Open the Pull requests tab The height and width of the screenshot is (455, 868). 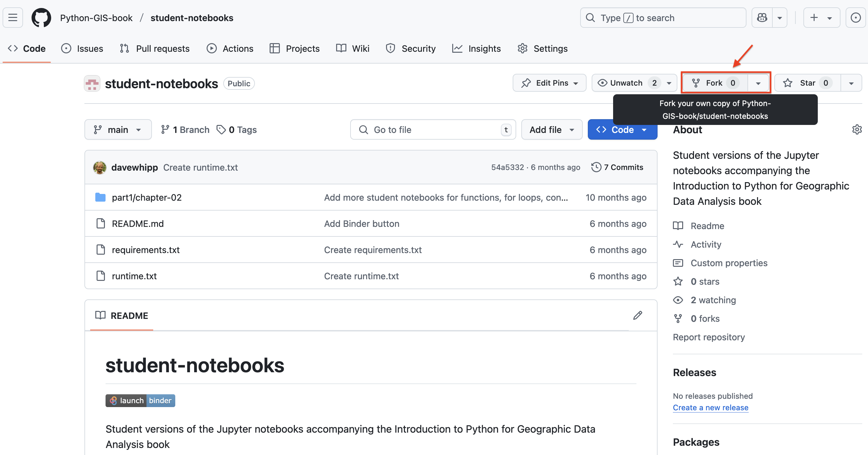tap(155, 49)
